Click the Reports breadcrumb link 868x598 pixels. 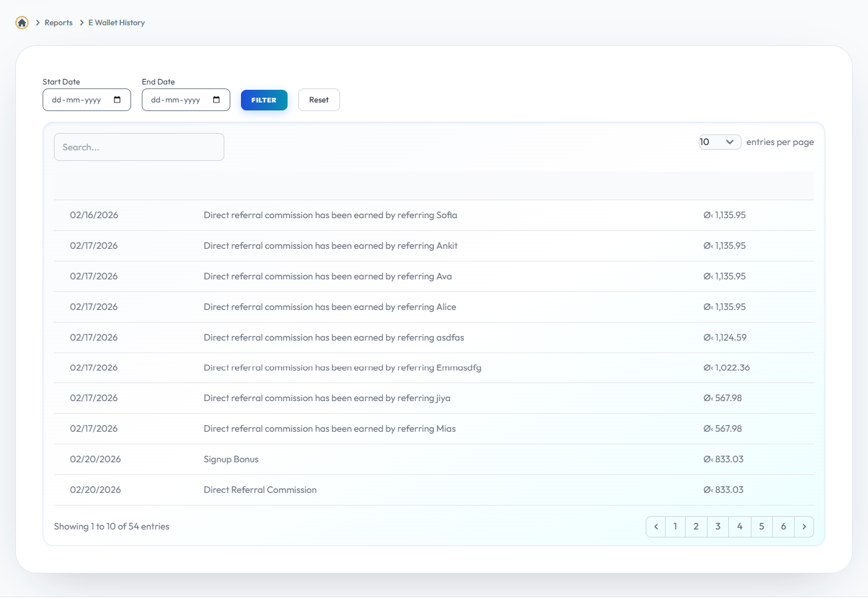click(59, 23)
